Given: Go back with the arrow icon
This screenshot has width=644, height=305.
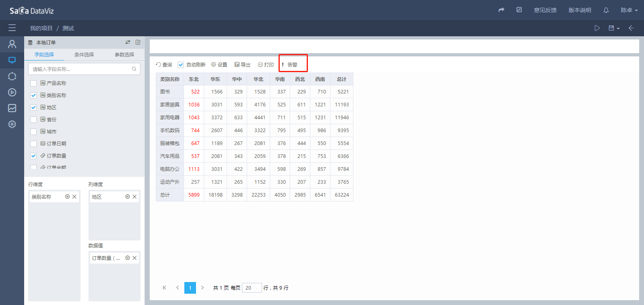Looking at the screenshot, I should (631, 28).
